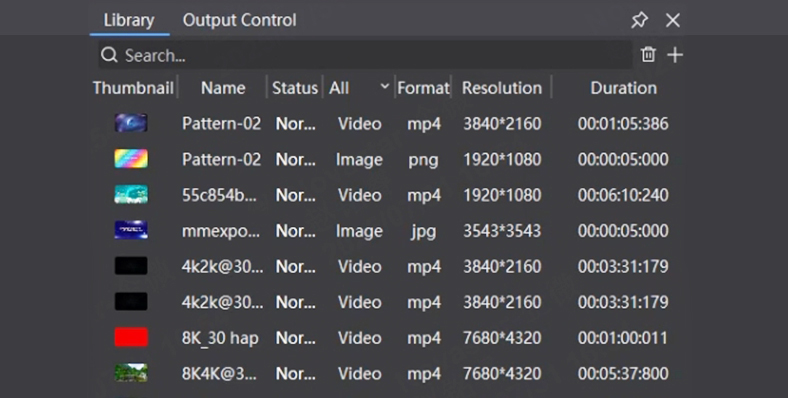788x398 pixels.
Task: Select the Pattern-02 png rainbow thumbnail
Action: point(131,159)
